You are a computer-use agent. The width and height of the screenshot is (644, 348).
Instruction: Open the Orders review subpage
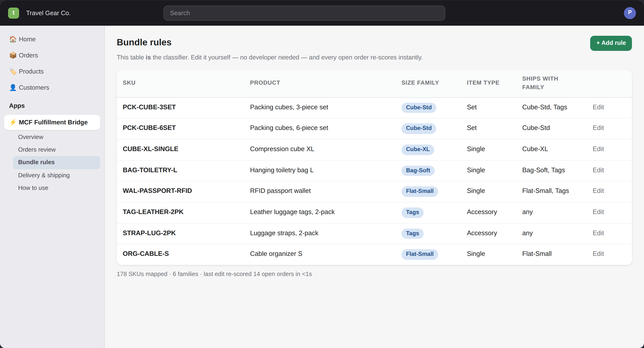coord(57,150)
